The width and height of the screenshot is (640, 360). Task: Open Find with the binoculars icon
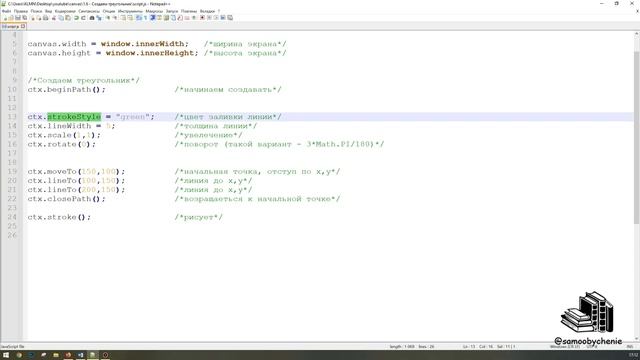(x=92, y=18)
